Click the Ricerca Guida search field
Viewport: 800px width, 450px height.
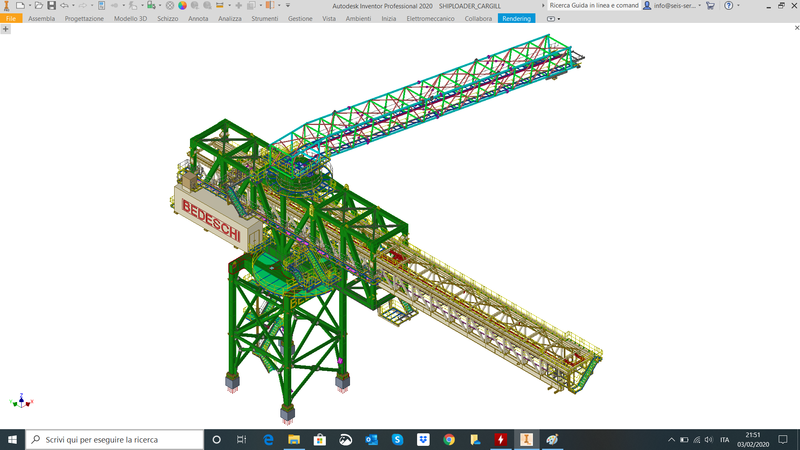pyautogui.click(x=592, y=6)
